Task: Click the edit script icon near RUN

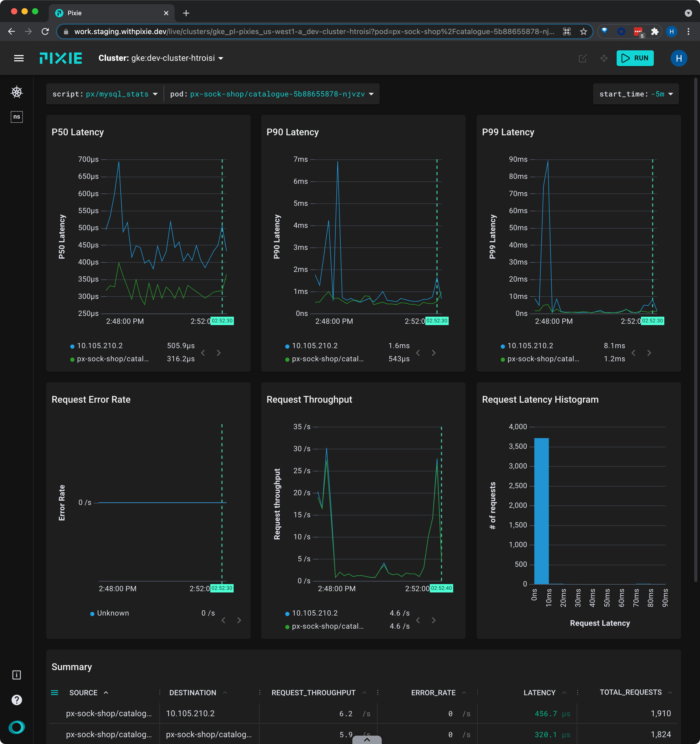Action: tap(583, 58)
